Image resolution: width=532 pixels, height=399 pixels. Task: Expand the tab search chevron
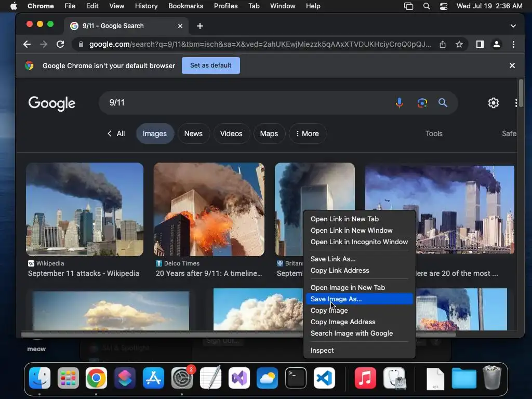point(513,26)
